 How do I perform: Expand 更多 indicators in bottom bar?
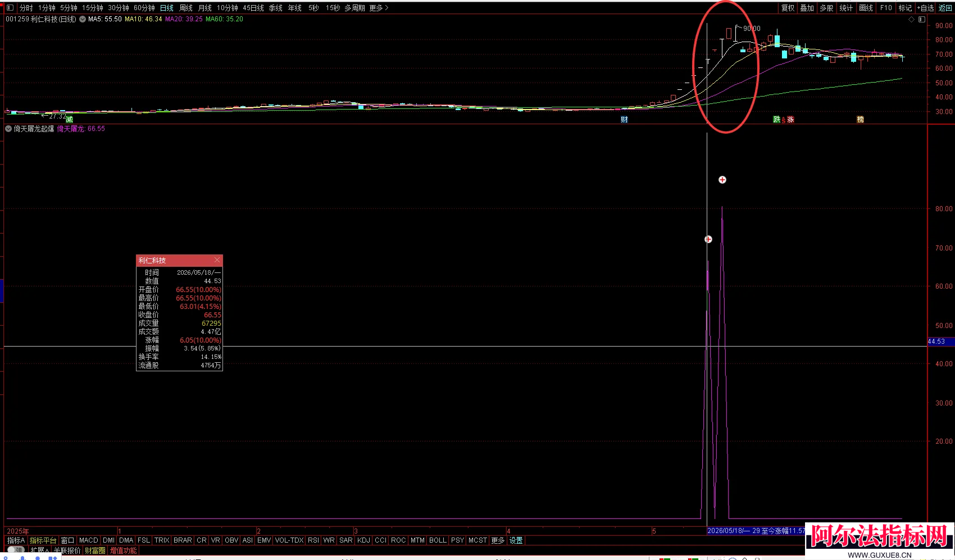pos(498,540)
